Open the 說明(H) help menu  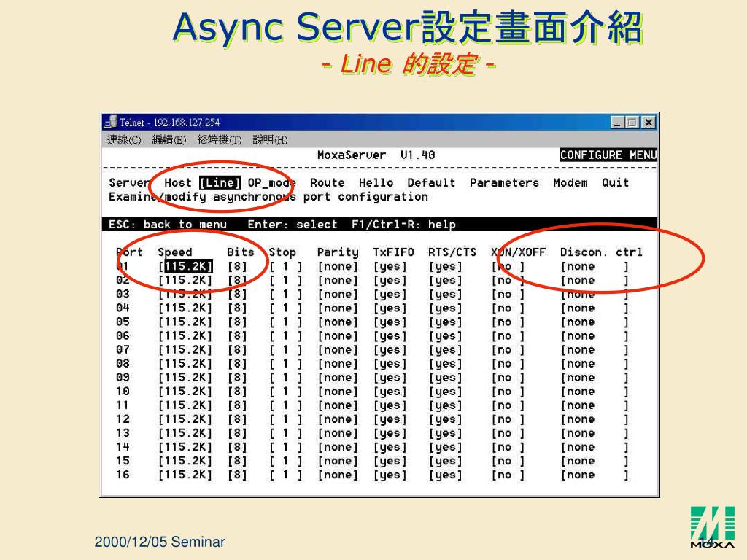pos(270,139)
